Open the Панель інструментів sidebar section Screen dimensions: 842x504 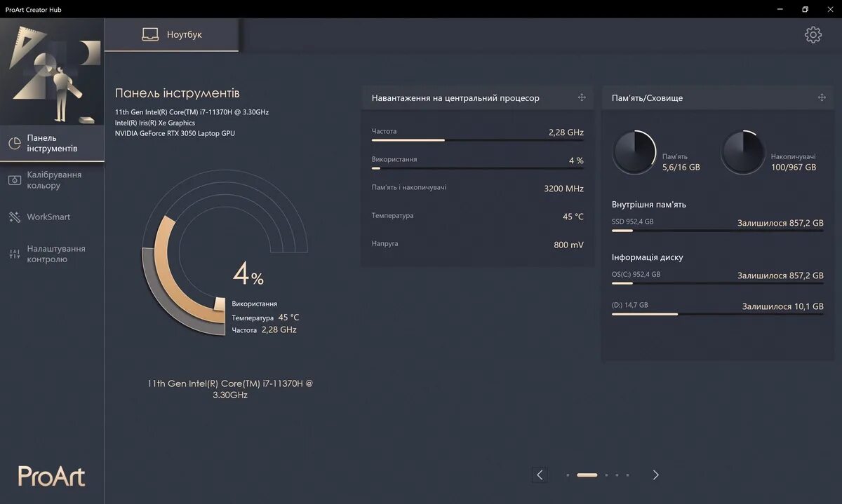click(x=53, y=143)
